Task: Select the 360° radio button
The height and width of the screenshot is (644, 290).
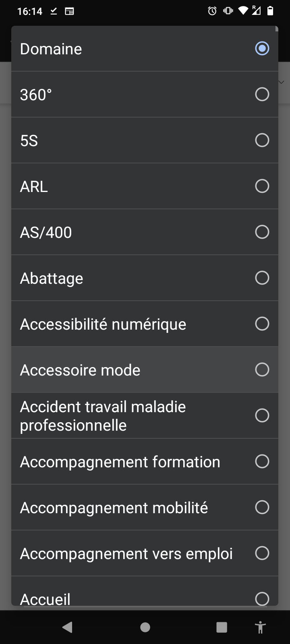Action: click(262, 95)
